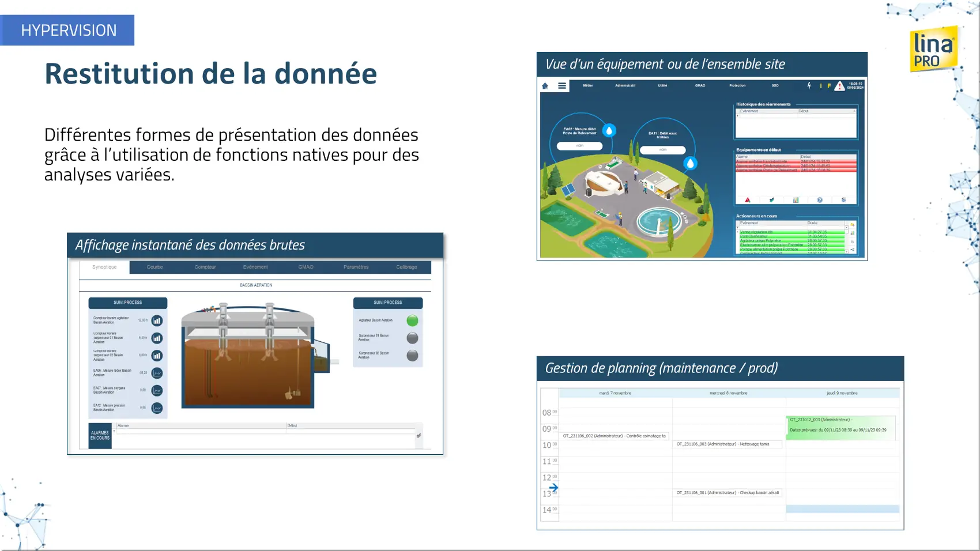Switch to the Evènement tab

click(x=255, y=267)
